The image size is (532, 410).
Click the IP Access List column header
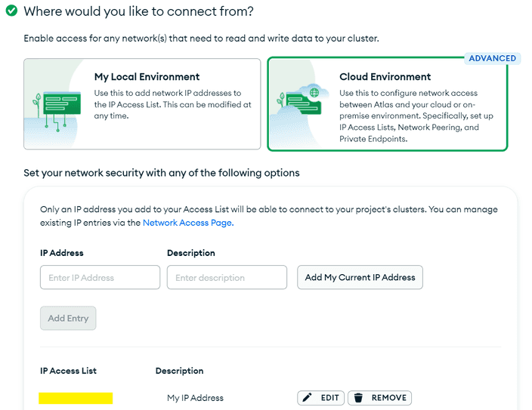68,371
